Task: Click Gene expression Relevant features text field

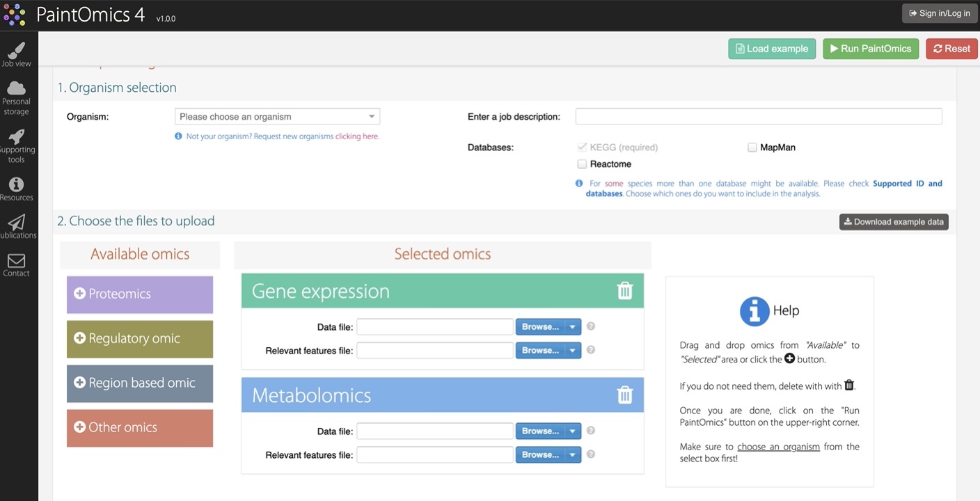Action: (x=435, y=351)
